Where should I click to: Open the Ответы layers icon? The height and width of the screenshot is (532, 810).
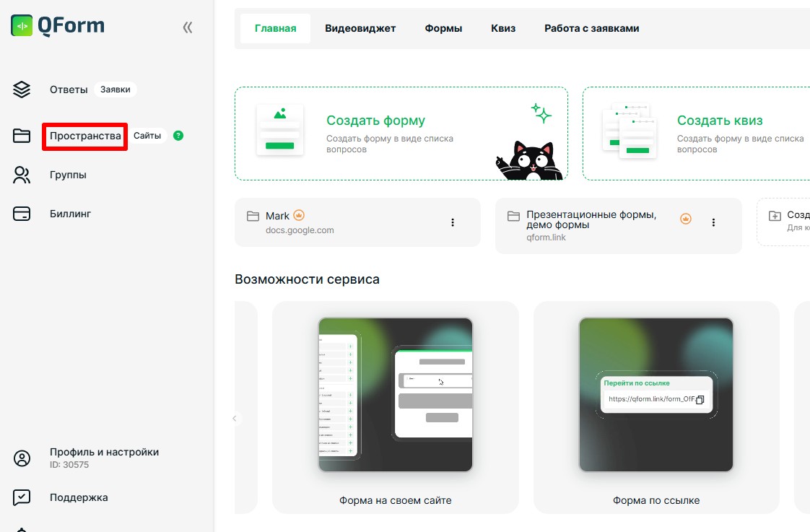tap(22, 90)
